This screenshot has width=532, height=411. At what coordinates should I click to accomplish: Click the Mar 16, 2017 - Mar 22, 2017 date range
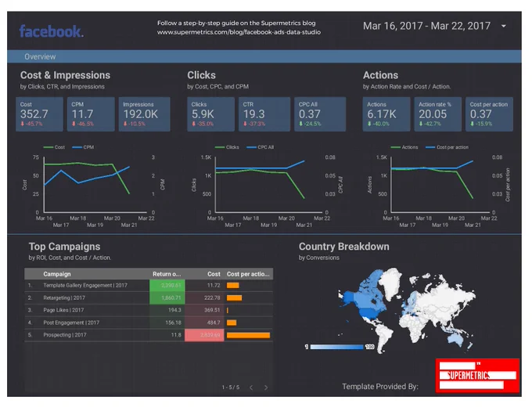[426, 26]
